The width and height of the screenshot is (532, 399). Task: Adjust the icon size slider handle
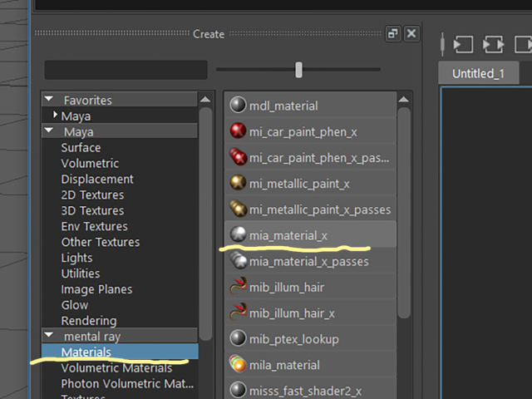(x=298, y=70)
